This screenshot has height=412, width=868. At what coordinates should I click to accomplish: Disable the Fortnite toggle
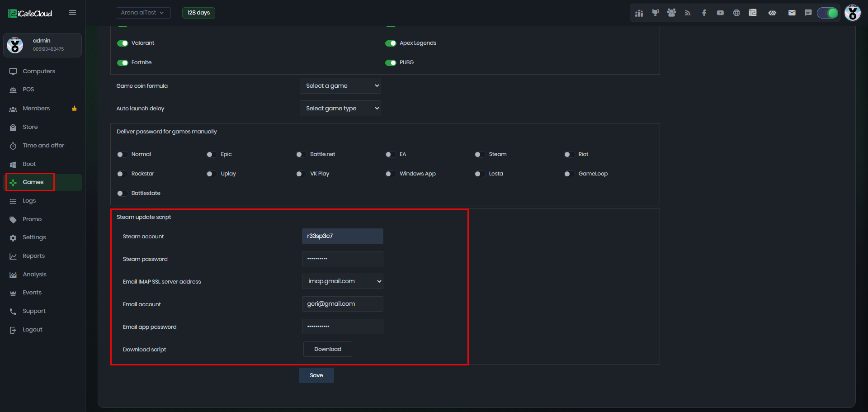123,63
